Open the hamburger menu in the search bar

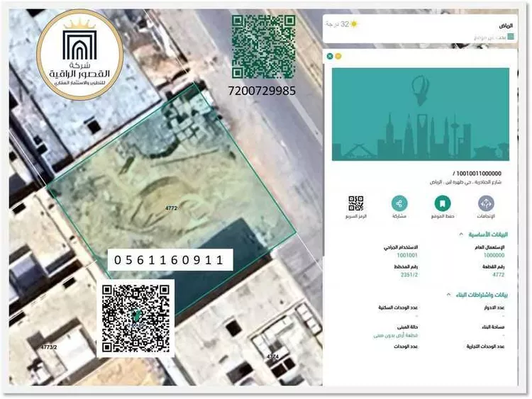coord(511,37)
